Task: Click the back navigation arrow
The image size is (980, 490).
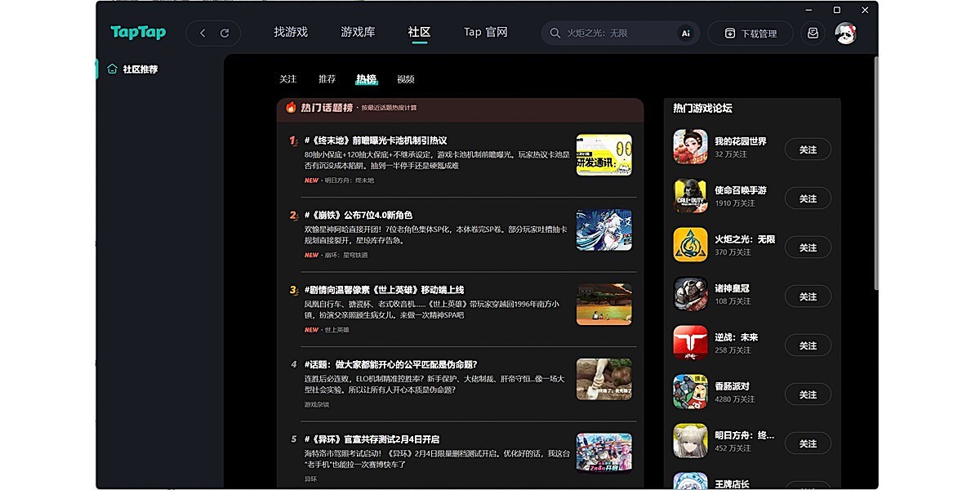Action: tap(202, 33)
